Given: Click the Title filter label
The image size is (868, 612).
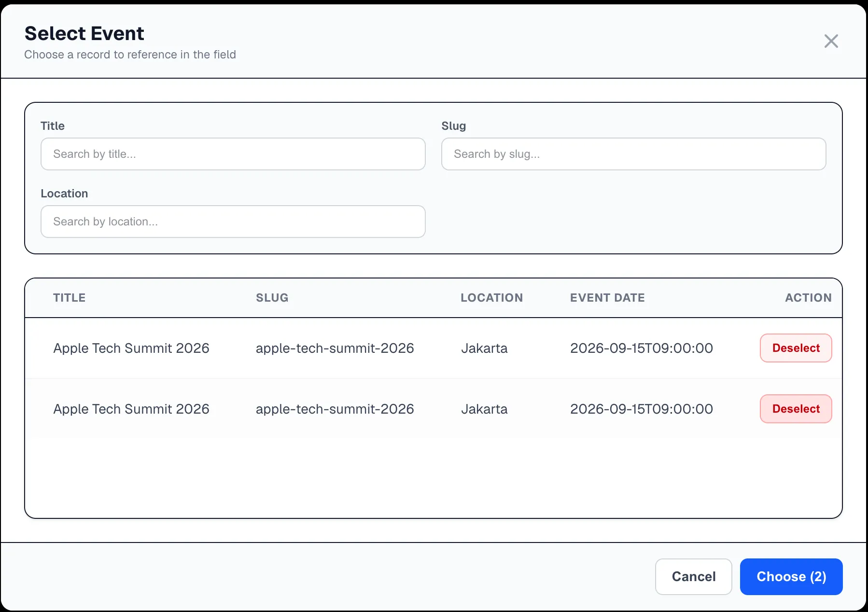Looking at the screenshot, I should click(53, 126).
